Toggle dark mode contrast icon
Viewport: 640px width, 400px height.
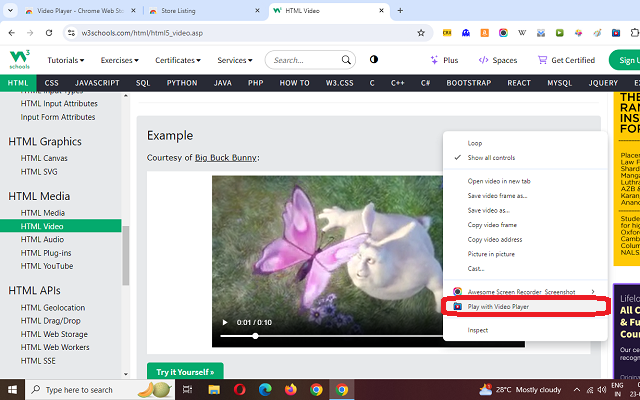click(373, 60)
